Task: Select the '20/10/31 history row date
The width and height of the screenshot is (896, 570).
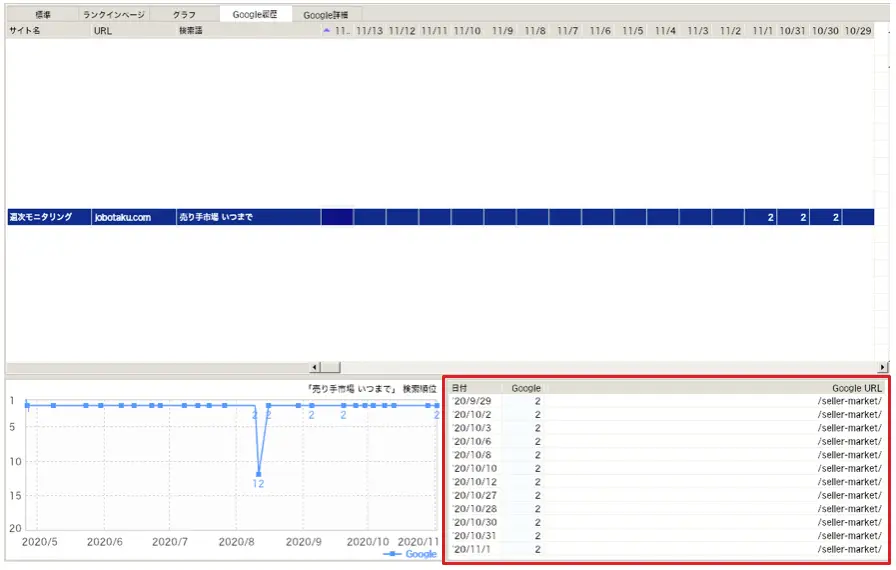Action: (475, 536)
